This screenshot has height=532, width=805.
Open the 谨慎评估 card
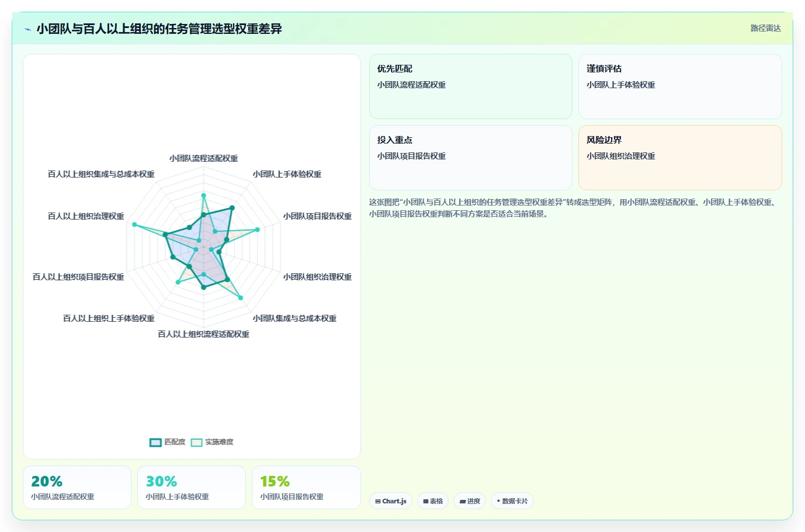click(680, 86)
